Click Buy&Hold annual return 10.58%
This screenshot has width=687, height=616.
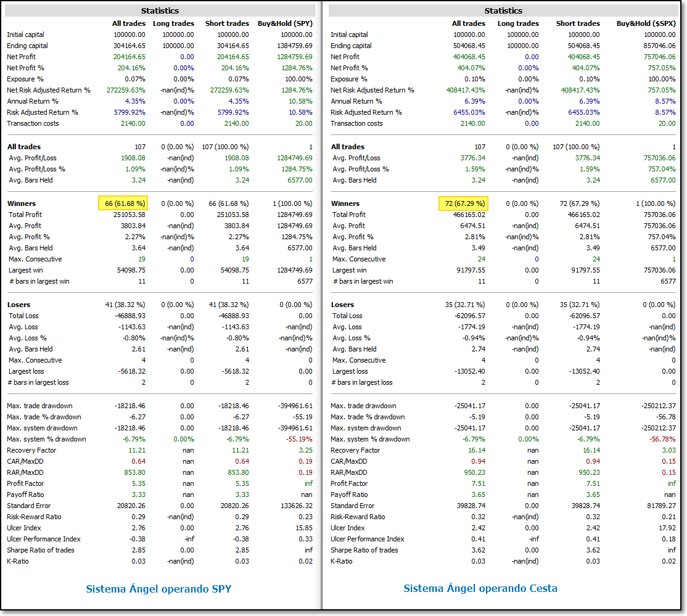(300, 101)
